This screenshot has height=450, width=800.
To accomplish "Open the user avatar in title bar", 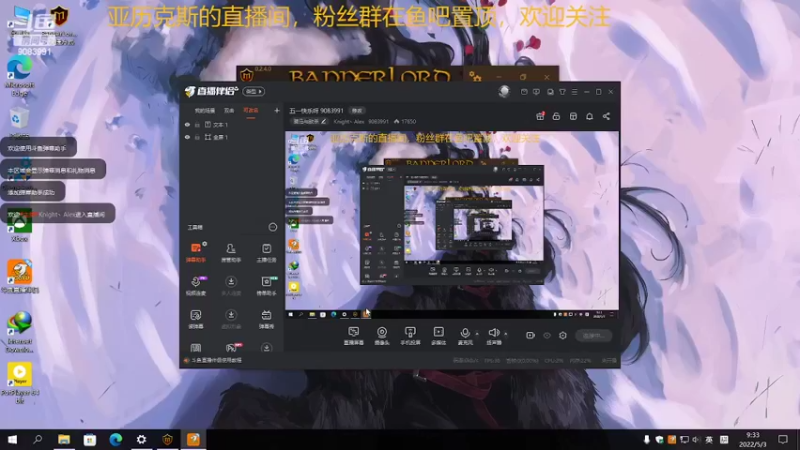I will (x=504, y=91).
